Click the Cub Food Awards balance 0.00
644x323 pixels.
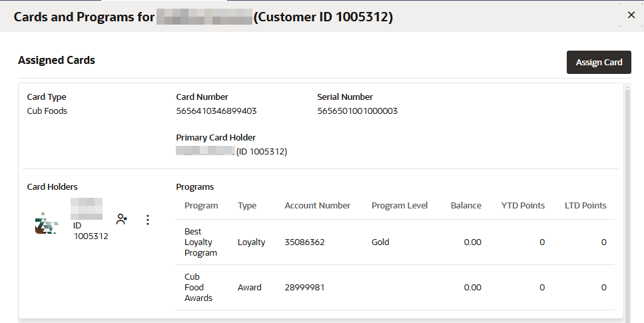pos(473,287)
